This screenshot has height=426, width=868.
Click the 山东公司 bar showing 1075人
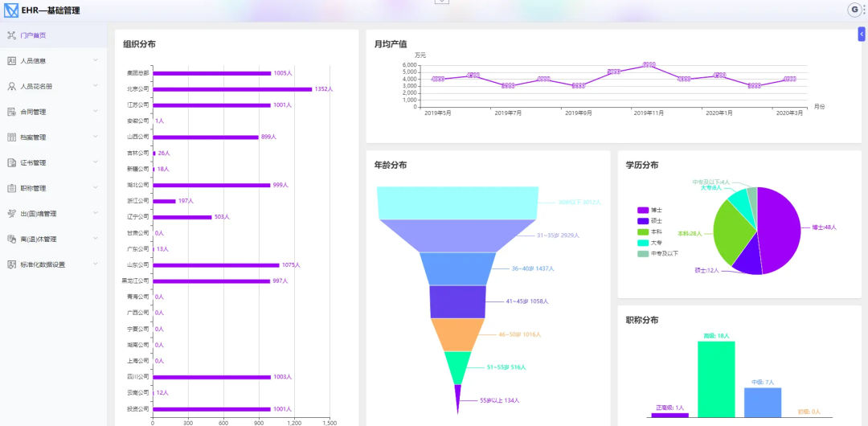pyautogui.click(x=216, y=265)
